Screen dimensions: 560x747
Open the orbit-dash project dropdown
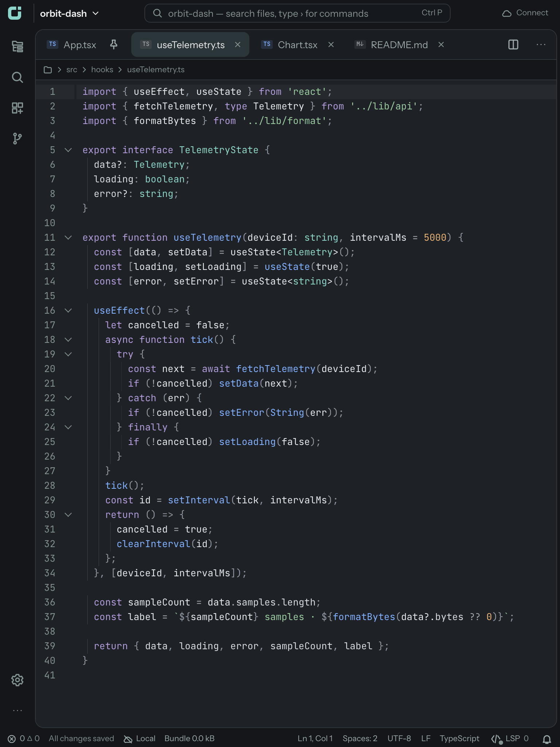(x=69, y=13)
